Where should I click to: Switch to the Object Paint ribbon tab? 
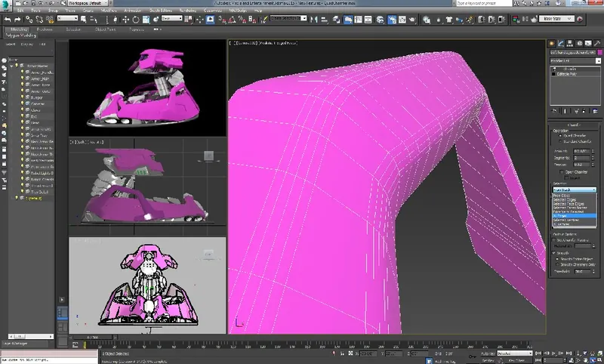105,29
